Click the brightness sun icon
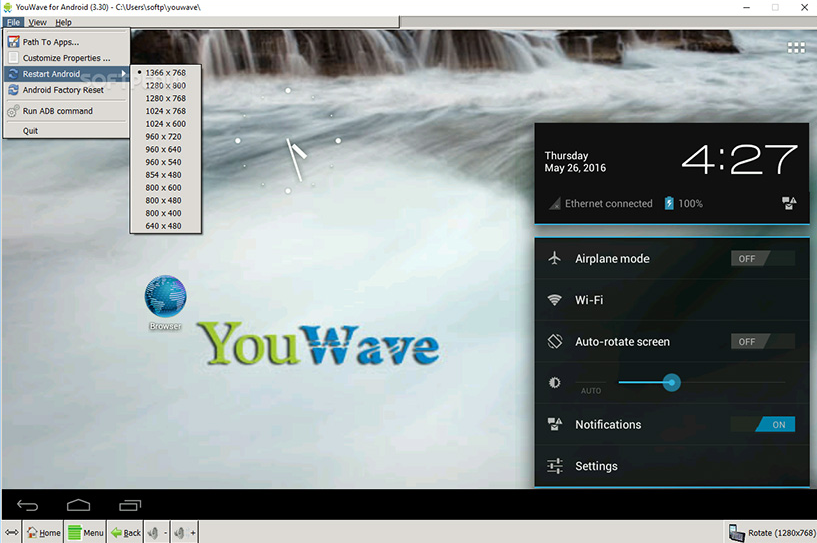 (554, 383)
